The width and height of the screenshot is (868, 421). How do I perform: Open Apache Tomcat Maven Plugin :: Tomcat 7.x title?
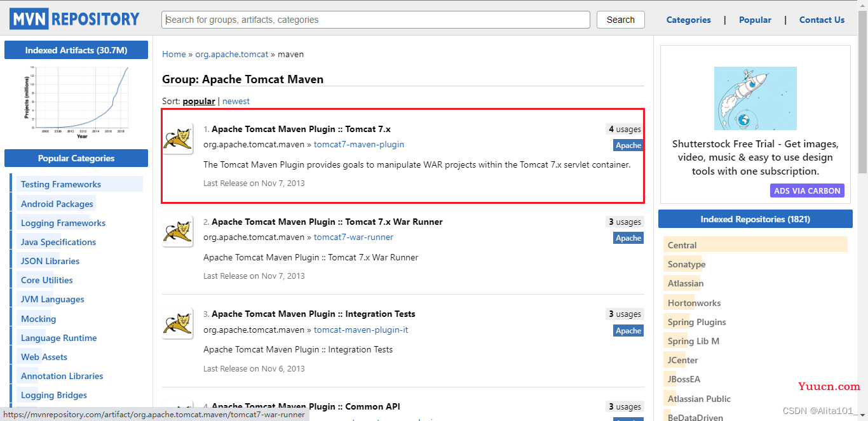click(301, 129)
